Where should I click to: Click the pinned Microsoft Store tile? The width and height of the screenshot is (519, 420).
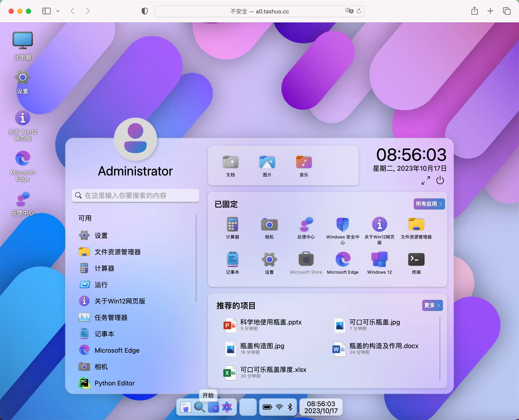(306, 263)
